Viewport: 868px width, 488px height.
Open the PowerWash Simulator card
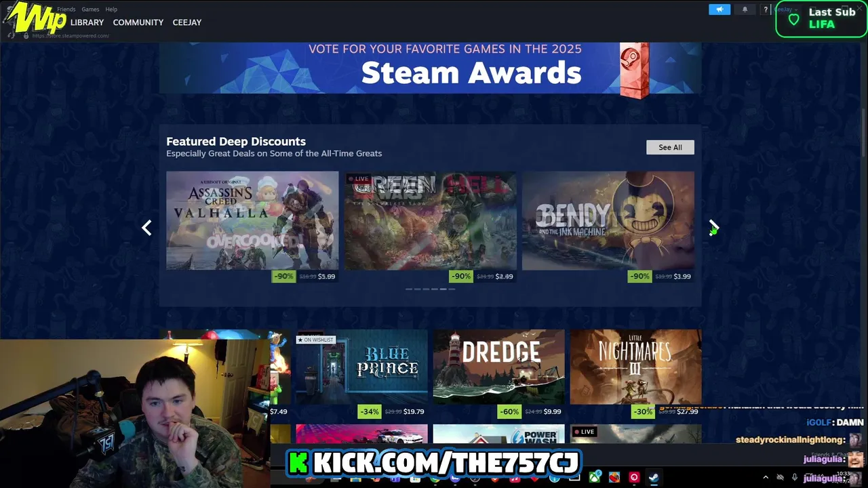[498, 434]
